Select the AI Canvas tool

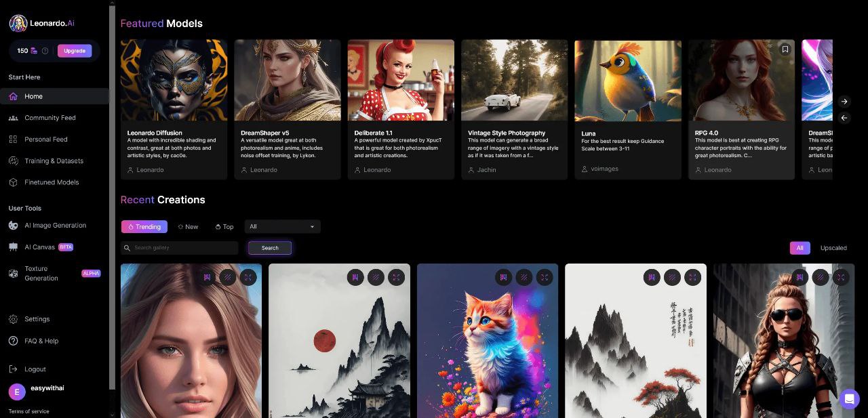[41, 247]
